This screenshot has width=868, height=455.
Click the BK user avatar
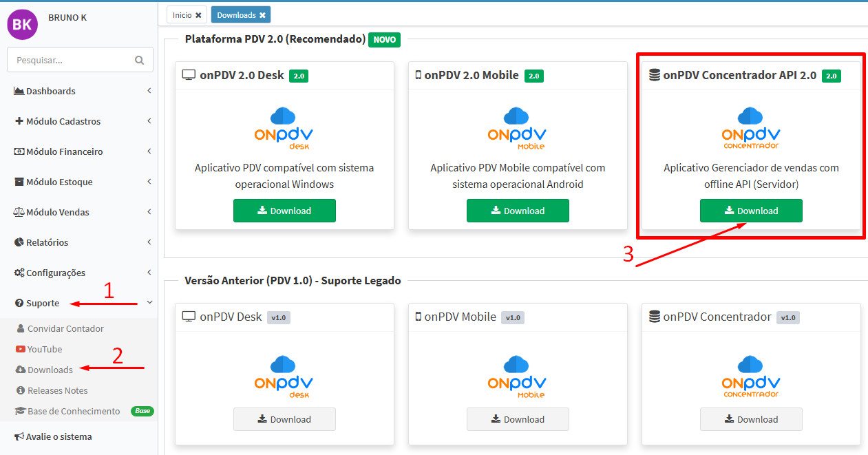click(x=22, y=24)
